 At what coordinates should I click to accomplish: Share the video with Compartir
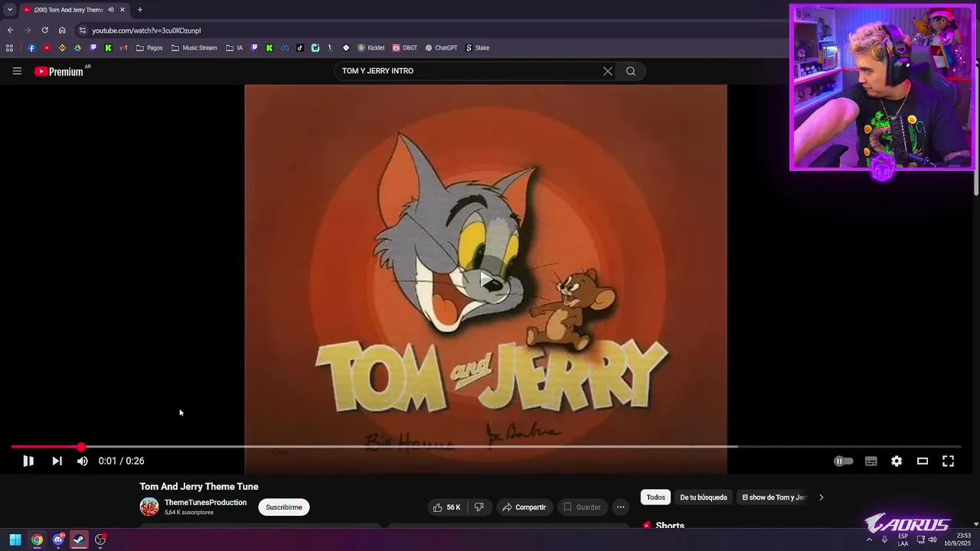click(x=524, y=507)
